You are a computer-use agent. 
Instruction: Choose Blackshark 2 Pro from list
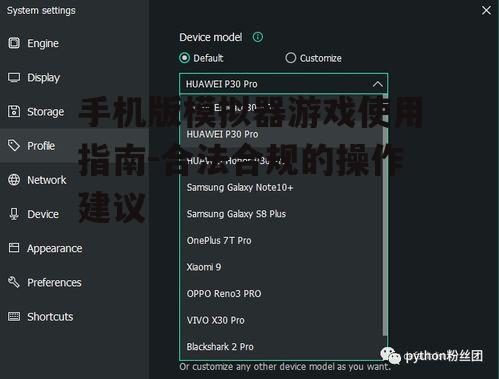point(281,347)
